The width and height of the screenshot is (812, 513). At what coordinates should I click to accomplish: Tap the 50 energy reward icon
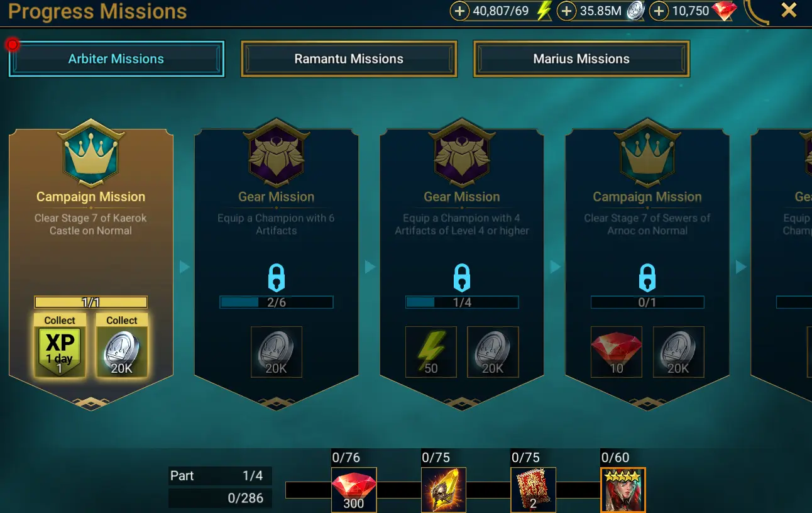pyautogui.click(x=431, y=352)
